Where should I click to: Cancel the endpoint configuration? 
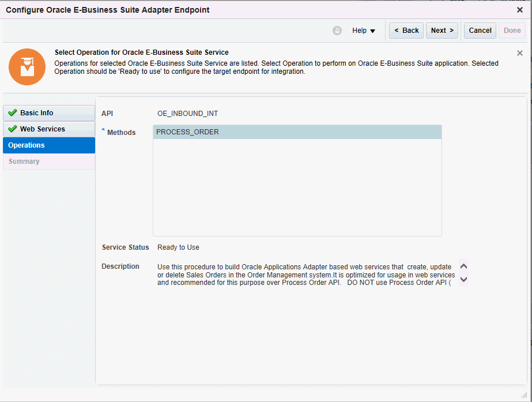point(480,31)
